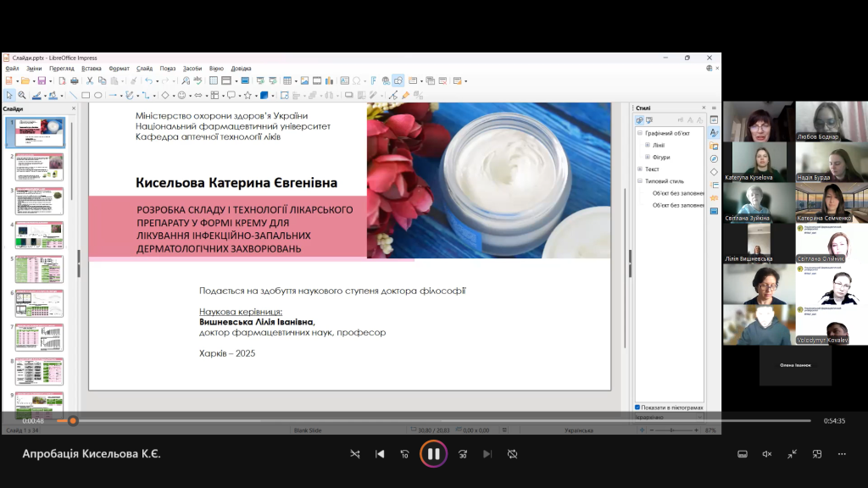Screen dimensions: 868x488
Task: Mute the video with the speaker icon
Action: [x=766, y=454]
